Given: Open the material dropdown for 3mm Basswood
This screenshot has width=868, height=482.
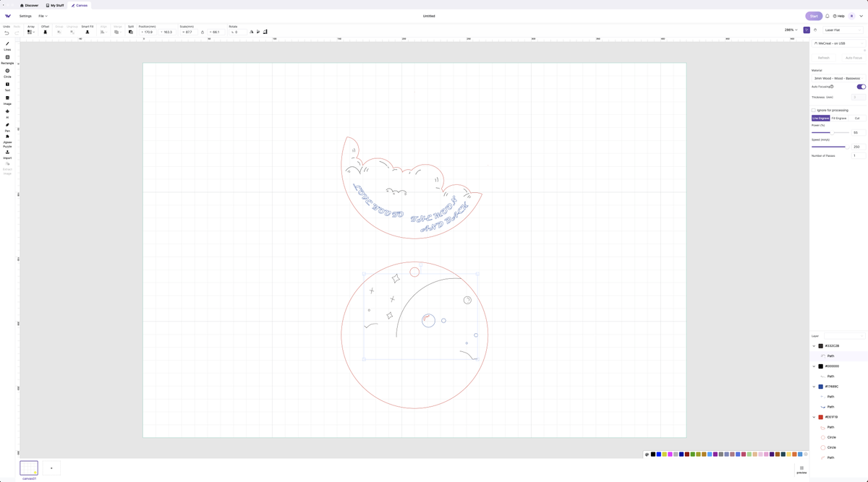Looking at the screenshot, I should (839, 77).
